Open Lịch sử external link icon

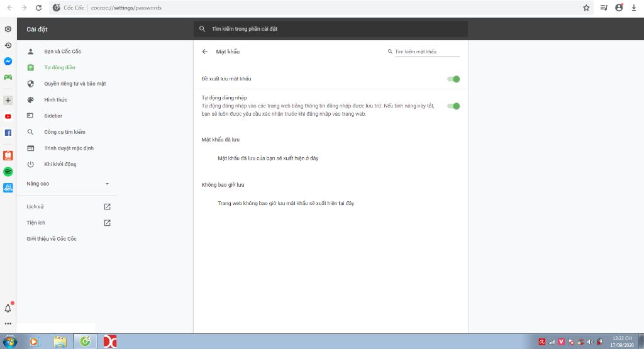107,206
